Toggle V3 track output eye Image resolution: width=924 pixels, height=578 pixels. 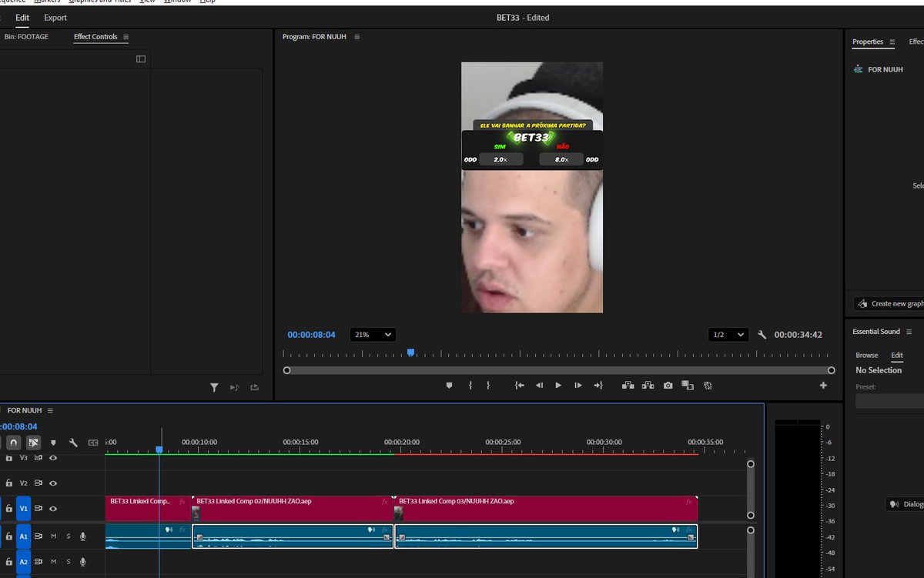pos(53,458)
